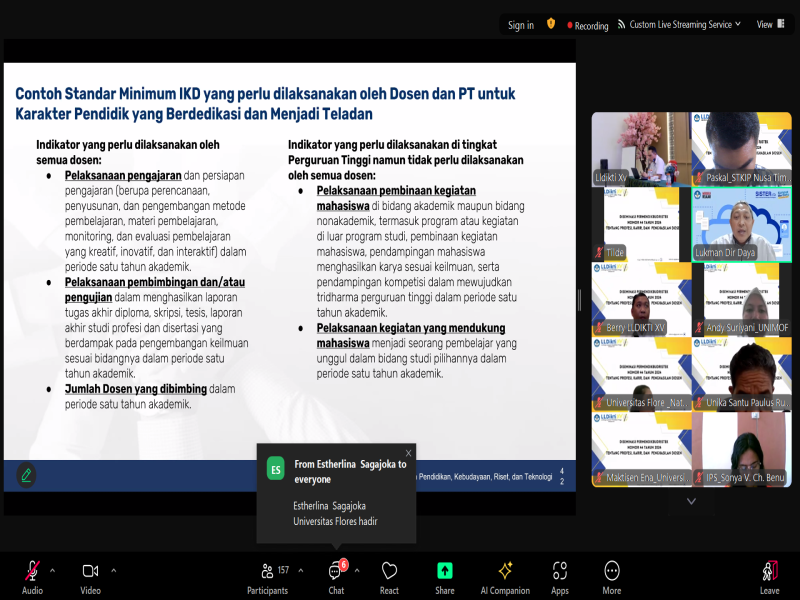Select Berry LLDIKTI XV video tile
This screenshot has height=600, width=800.
[641, 299]
